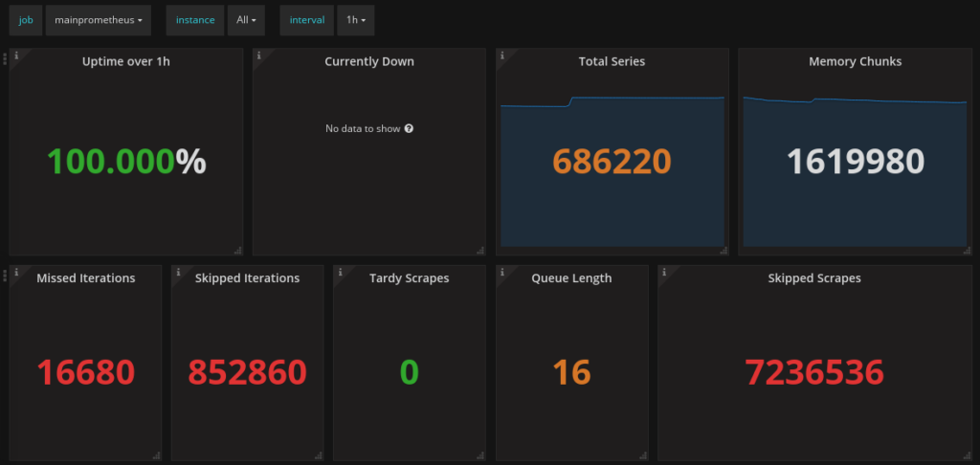This screenshot has width=980, height=465.
Task: Open the mainprometheus job dropdown
Action: (98, 20)
